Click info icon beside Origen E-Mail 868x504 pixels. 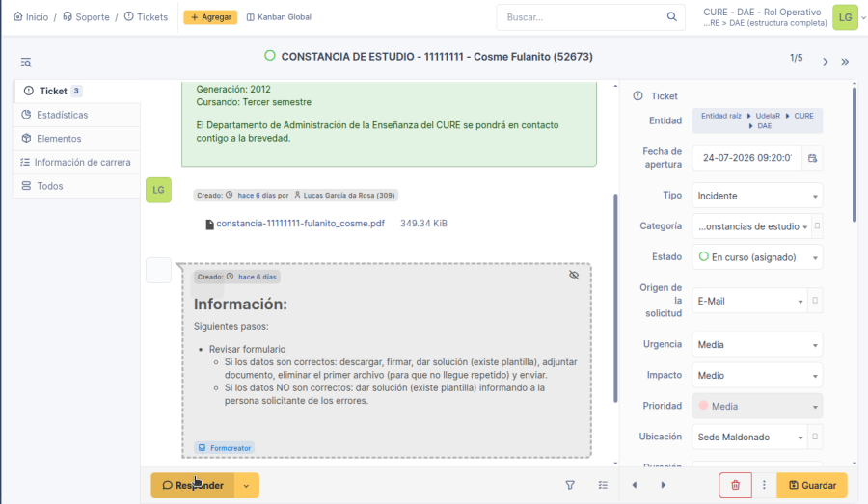tap(815, 301)
